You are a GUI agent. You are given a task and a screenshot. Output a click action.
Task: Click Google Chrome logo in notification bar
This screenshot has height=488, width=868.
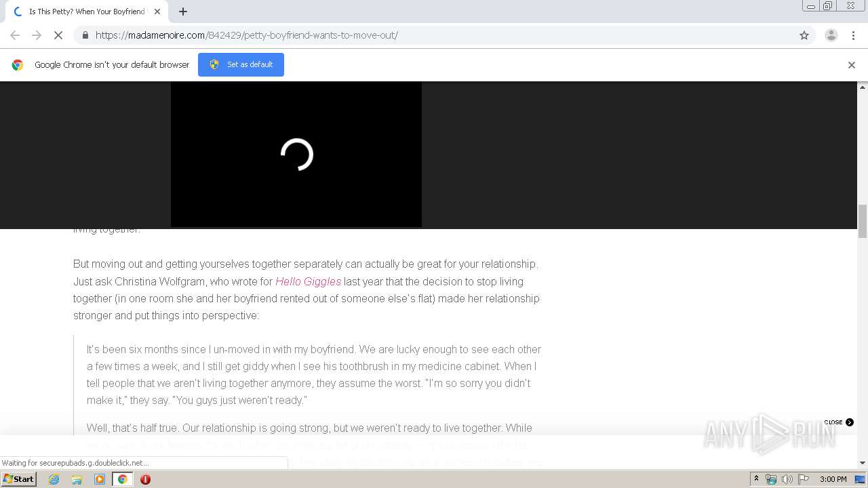pos(18,65)
